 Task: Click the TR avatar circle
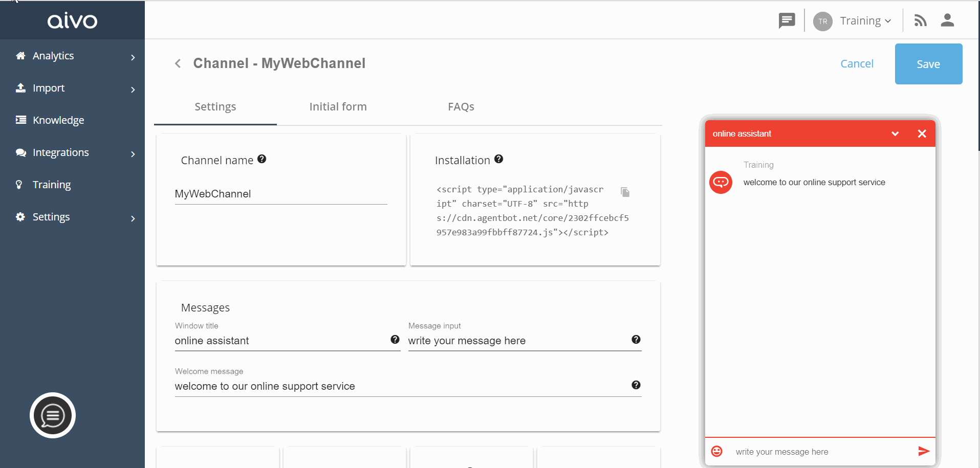pyautogui.click(x=822, y=21)
